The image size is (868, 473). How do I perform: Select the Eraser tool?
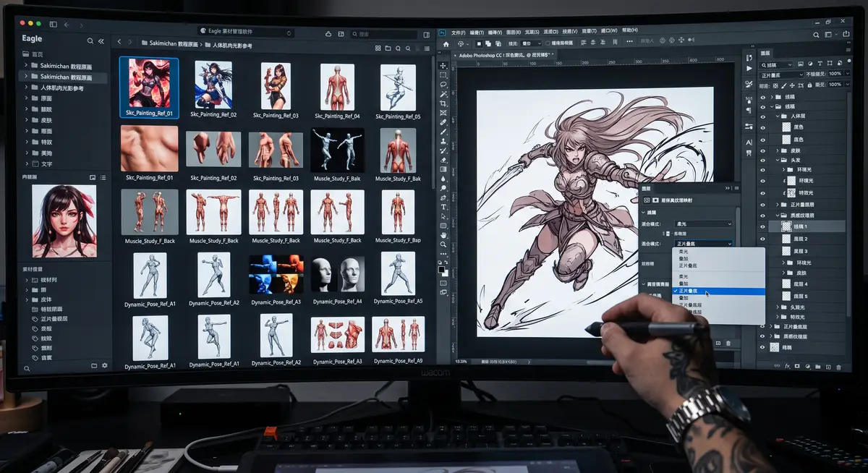(x=443, y=160)
